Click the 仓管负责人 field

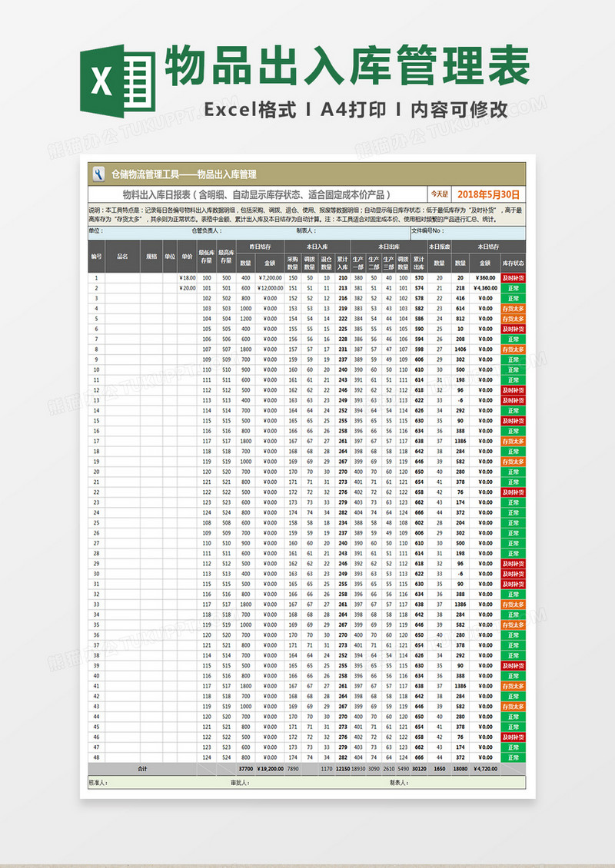243,231
